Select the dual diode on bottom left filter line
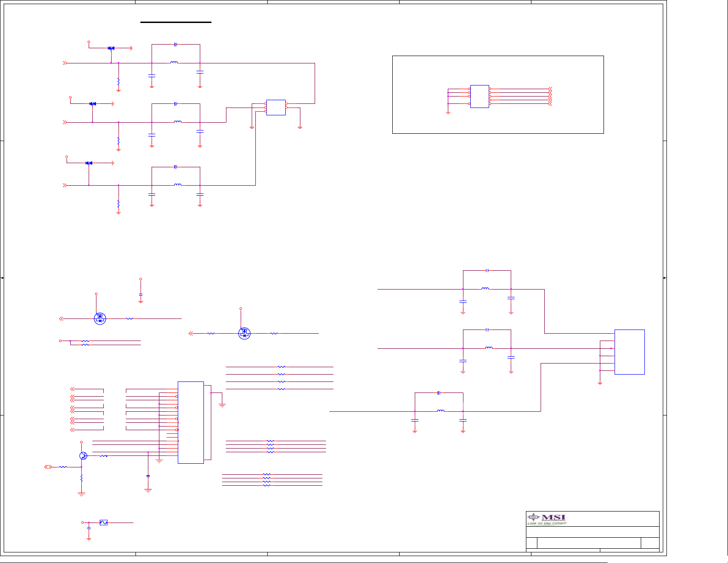 [x=89, y=163]
